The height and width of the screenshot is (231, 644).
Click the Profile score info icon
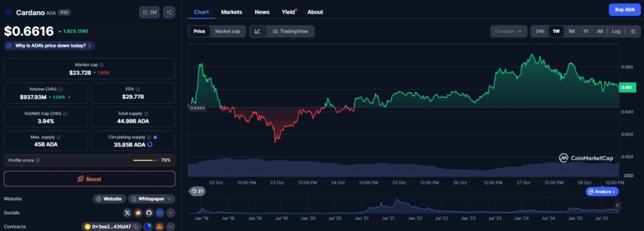(x=38, y=161)
